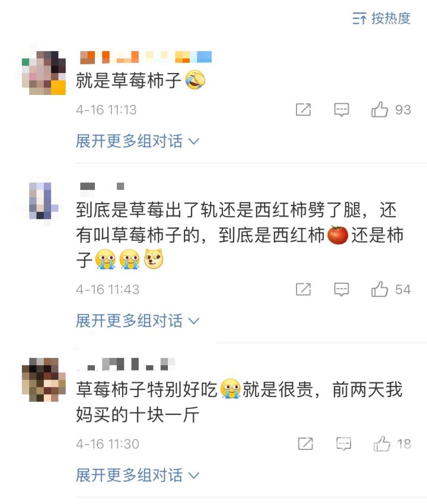Open the third commenter's avatar

pyautogui.click(x=44, y=379)
